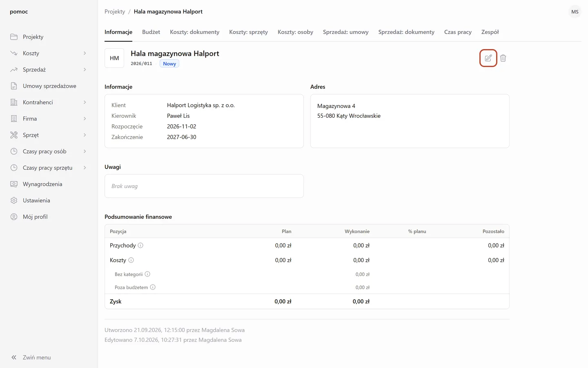Image resolution: width=588 pixels, height=368 pixels.
Task: Click the address line Magazynowa 4
Action: pyautogui.click(x=336, y=106)
